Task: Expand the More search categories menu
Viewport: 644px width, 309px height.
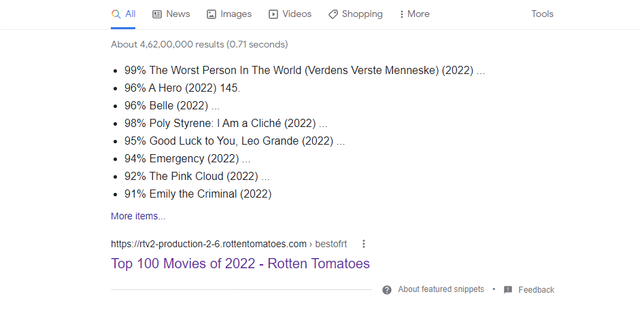Action: pyautogui.click(x=414, y=14)
